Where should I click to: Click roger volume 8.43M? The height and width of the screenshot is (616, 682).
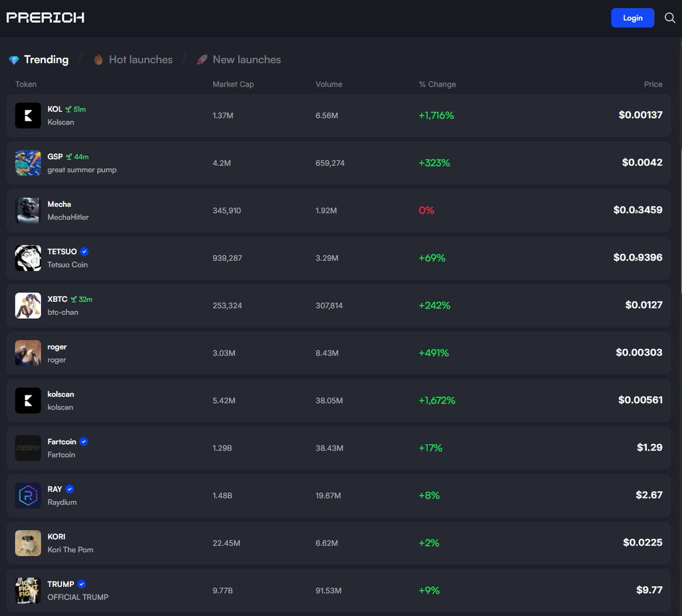coord(327,353)
